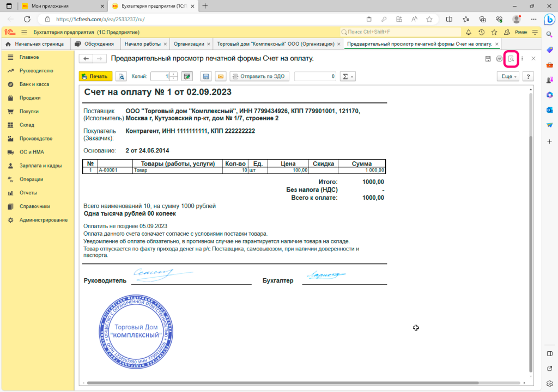
Task: Click the printer icon in form title bar
Action: tap(499, 59)
